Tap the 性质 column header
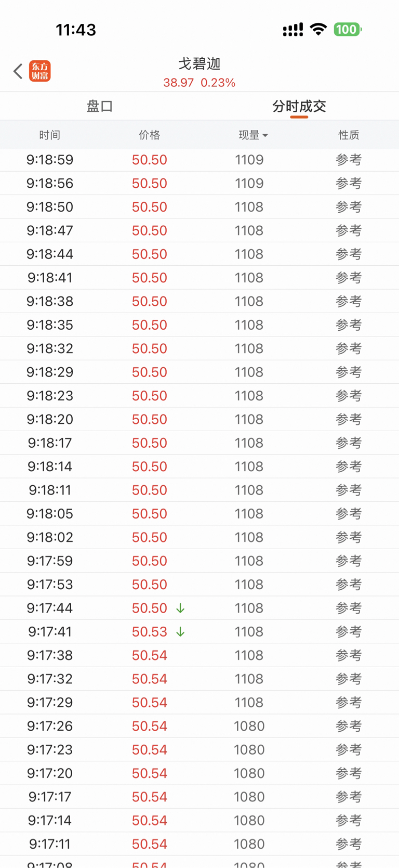Image resolution: width=399 pixels, height=868 pixels. [x=349, y=135]
